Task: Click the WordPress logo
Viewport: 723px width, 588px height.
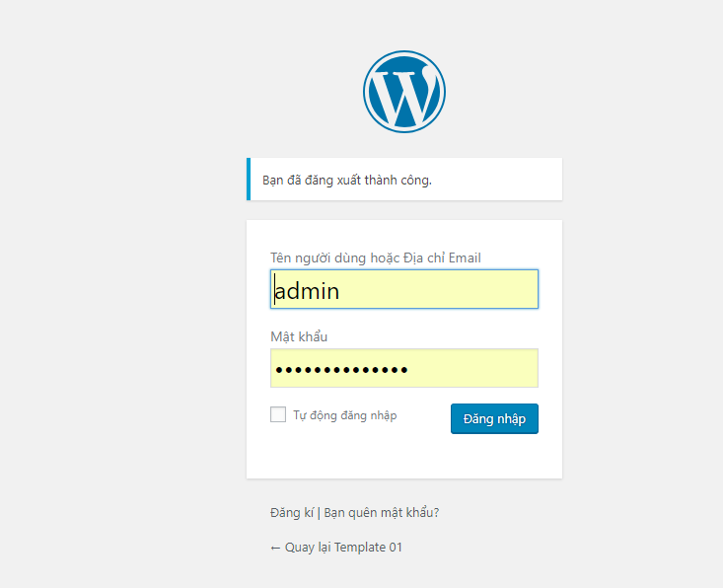Action: click(404, 92)
